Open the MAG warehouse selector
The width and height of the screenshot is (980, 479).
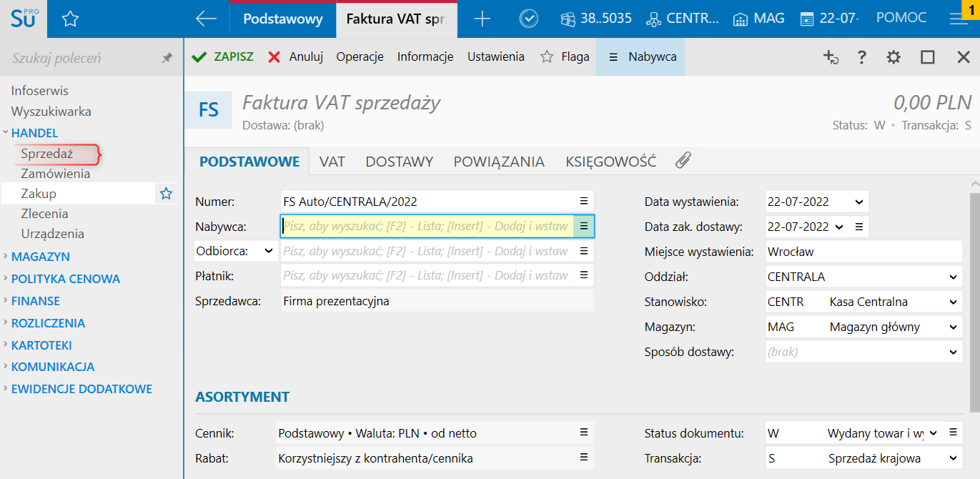(758, 19)
